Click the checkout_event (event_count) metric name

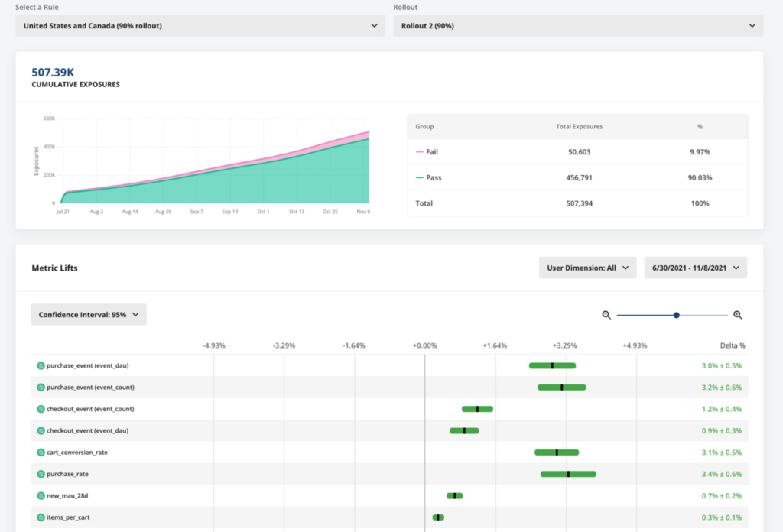coord(90,409)
